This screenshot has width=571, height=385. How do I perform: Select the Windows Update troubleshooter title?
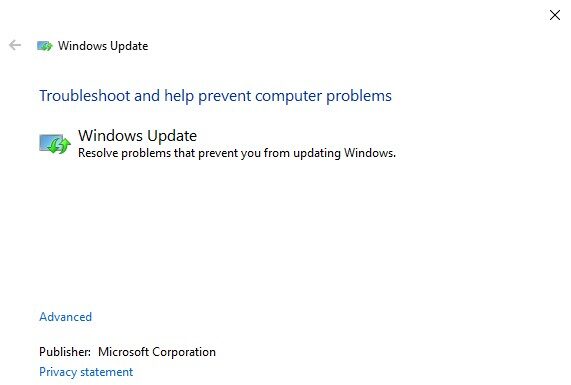click(138, 135)
